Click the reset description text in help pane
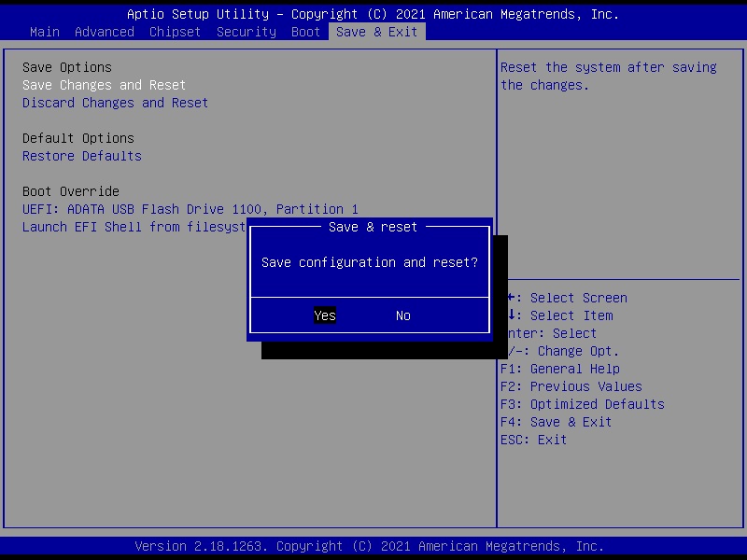 (x=609, y=76)
